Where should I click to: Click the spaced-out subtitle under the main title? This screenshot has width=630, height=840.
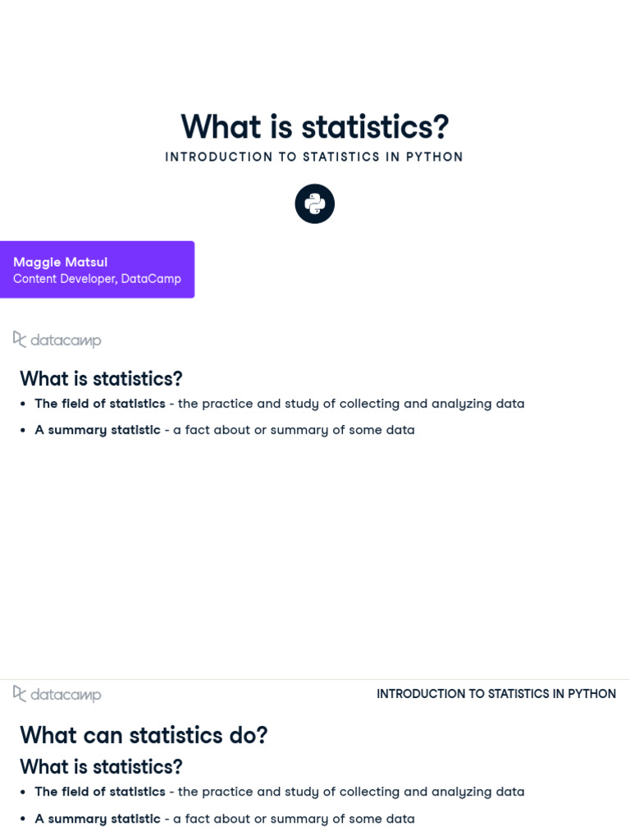coord(314,157)
